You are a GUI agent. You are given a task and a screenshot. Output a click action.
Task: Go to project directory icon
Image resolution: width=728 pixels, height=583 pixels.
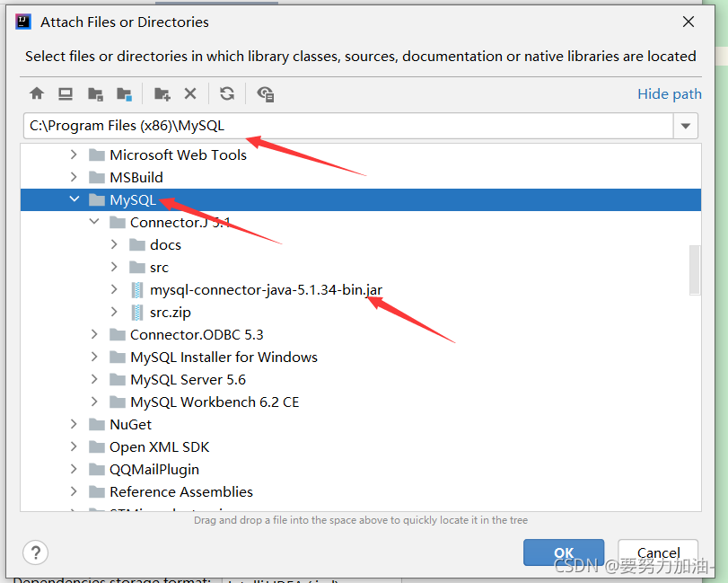point(95,93)
